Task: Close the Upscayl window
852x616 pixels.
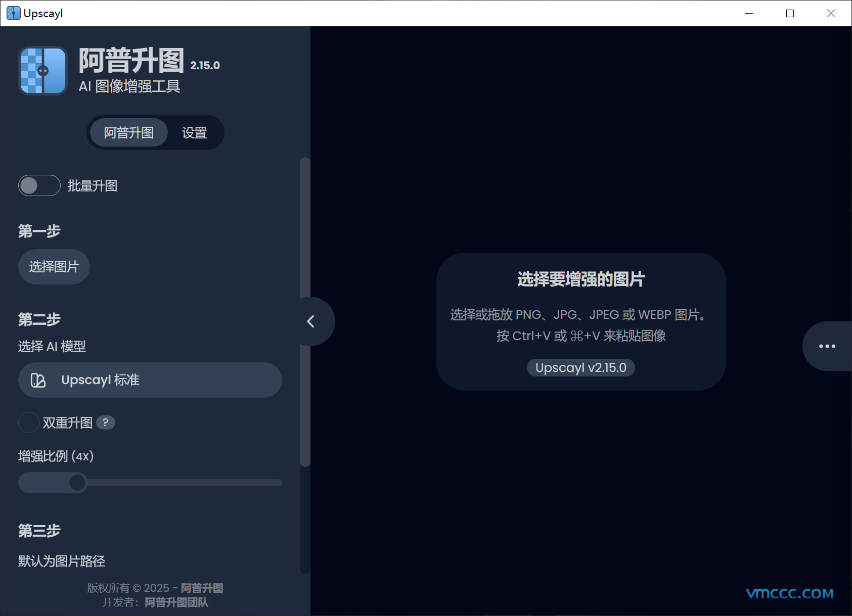Action: tap(831, 13)
